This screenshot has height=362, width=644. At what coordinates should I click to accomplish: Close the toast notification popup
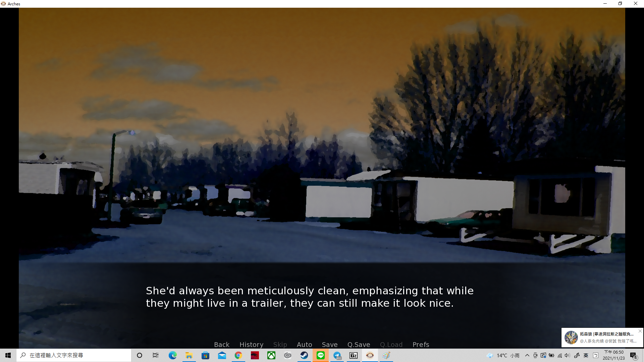(x=640, y=331)
